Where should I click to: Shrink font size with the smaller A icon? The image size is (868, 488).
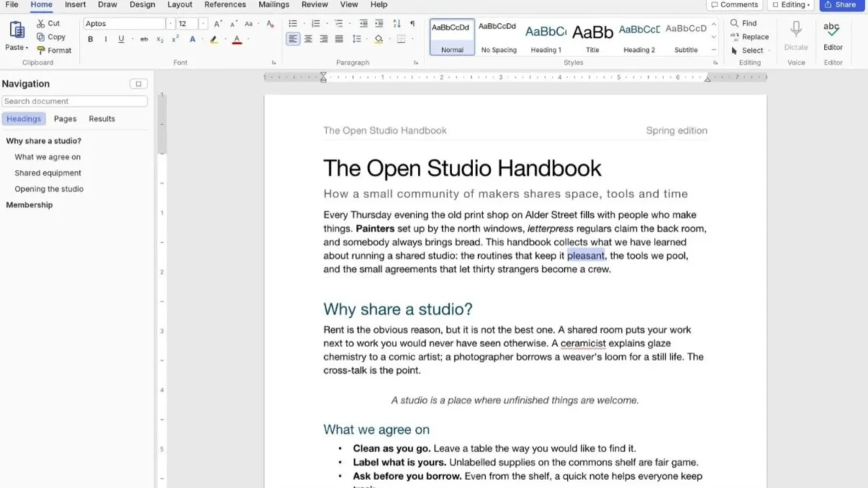pos(233,24)
